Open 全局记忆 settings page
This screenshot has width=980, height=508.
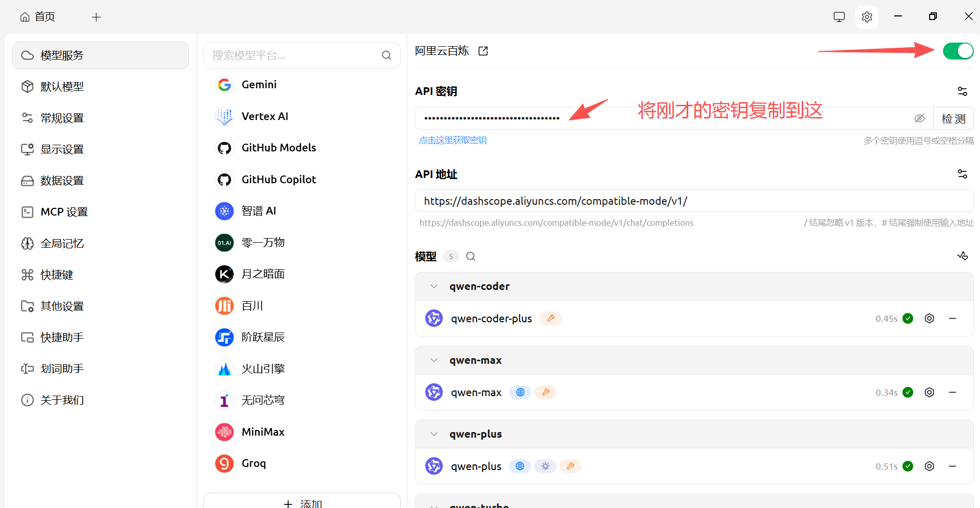(101, 243)
